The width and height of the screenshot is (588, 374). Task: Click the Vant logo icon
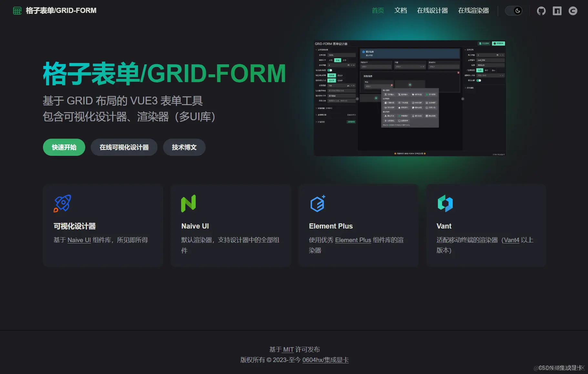click(x=445, y=203)
